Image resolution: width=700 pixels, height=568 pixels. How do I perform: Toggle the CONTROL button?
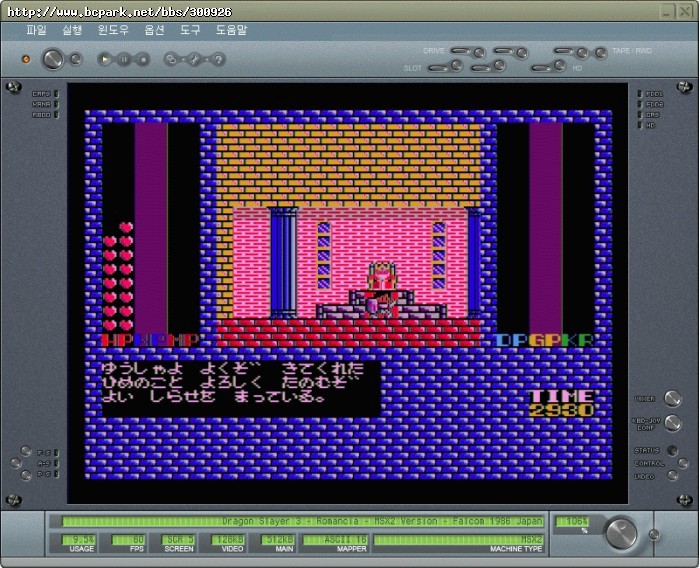pyautogui.click(x=683, y=463)
